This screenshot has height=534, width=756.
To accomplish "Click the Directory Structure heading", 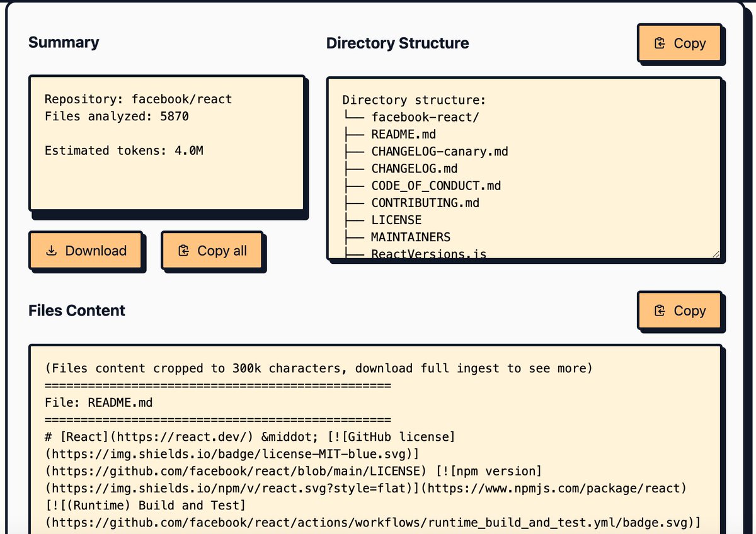I will [x=398, y=43].
